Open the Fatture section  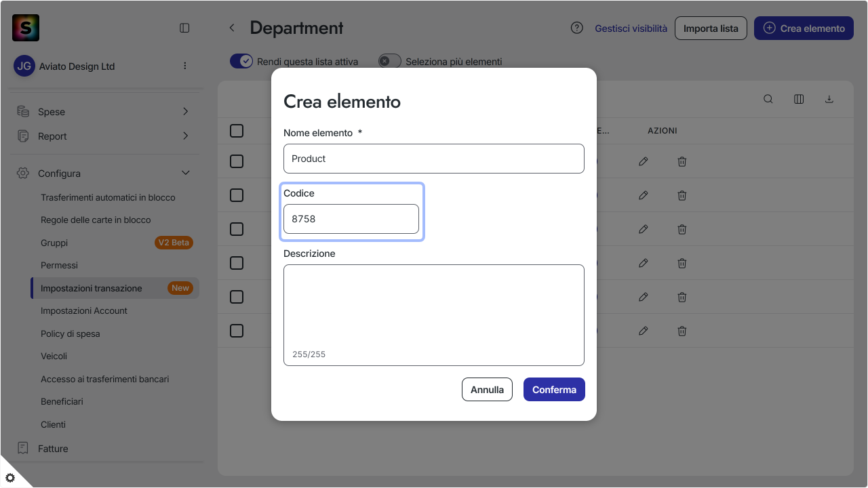point(53,448)
